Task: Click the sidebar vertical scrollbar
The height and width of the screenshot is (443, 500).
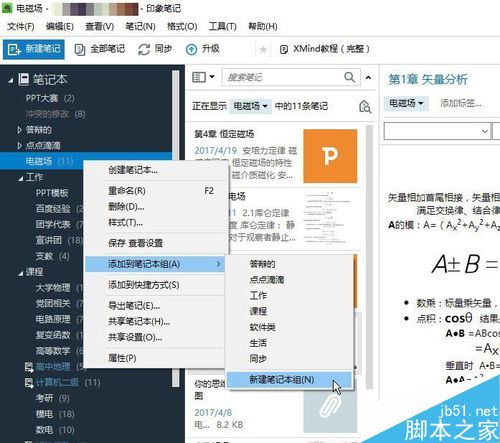Action: tap(176, 228)
